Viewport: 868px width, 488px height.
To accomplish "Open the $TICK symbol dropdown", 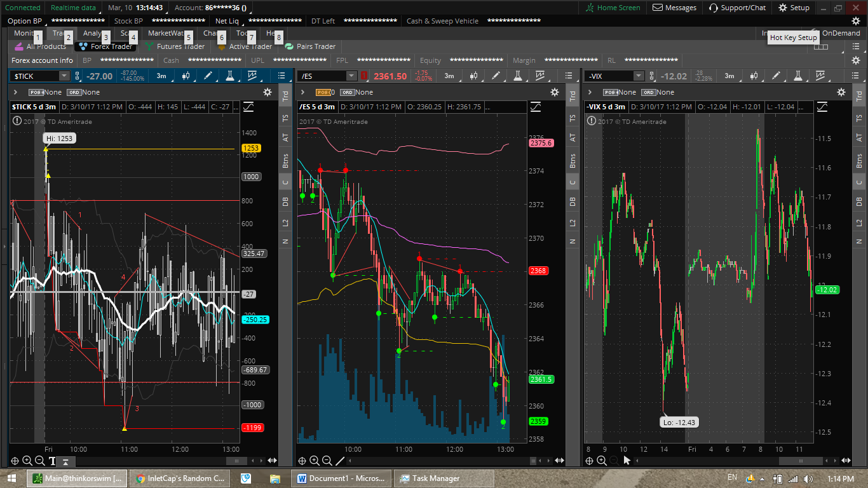I will [64, 76].
